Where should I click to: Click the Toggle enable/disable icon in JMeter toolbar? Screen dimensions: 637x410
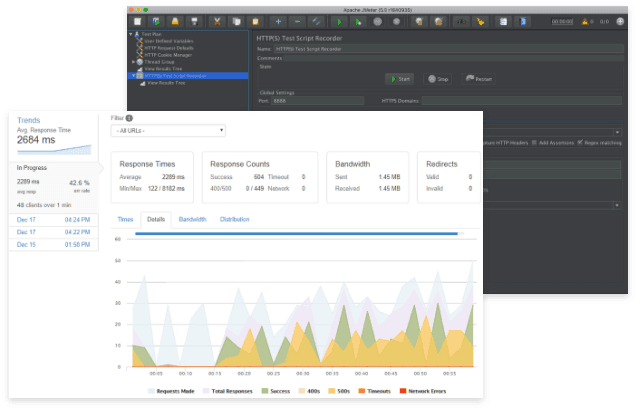coord(316,22)
